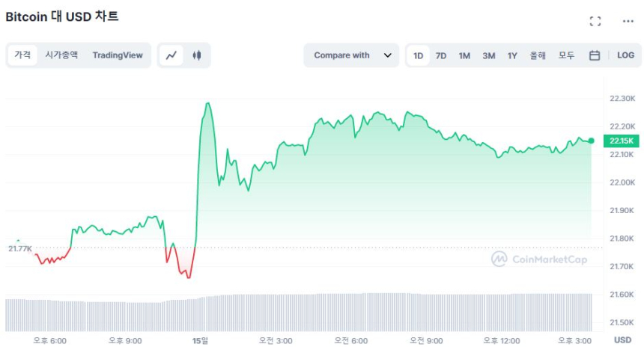Select the 7D time range

click(441, 55)
